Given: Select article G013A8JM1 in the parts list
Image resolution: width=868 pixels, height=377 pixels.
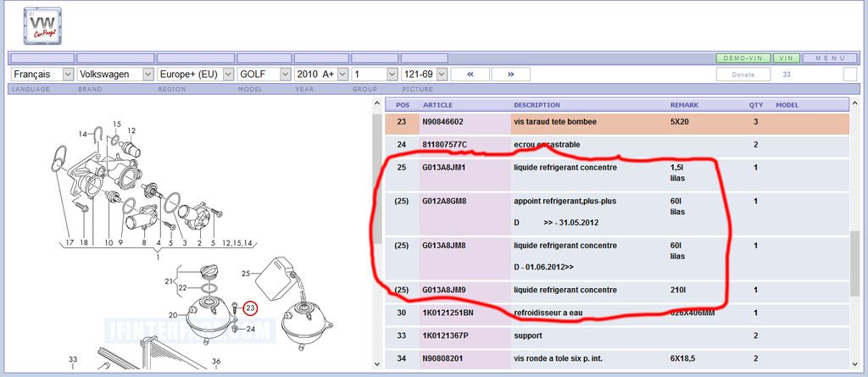Looking at the screenshot, I should (x=444, y=167).
